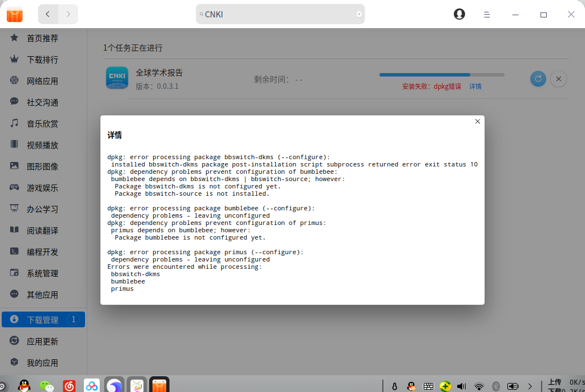The height and width of the screenshot is (392, 585).
Task: Clear the search box text
Action: coord(359,14)
